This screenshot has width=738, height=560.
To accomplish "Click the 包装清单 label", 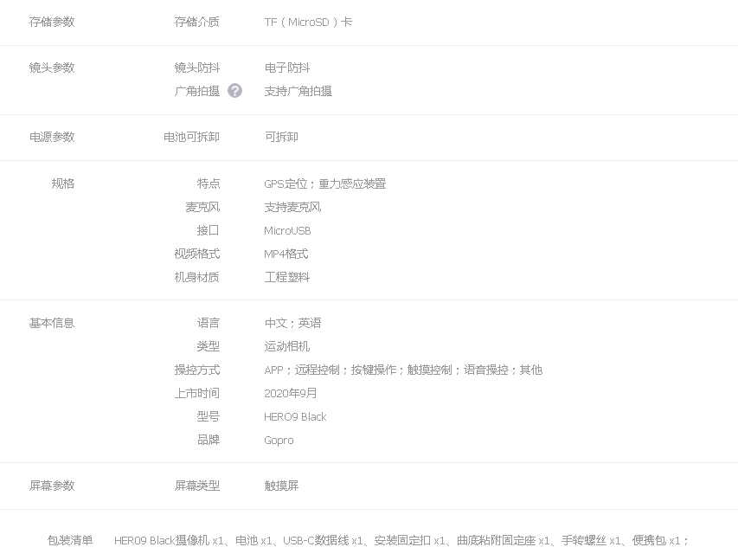I will [70, 541].
